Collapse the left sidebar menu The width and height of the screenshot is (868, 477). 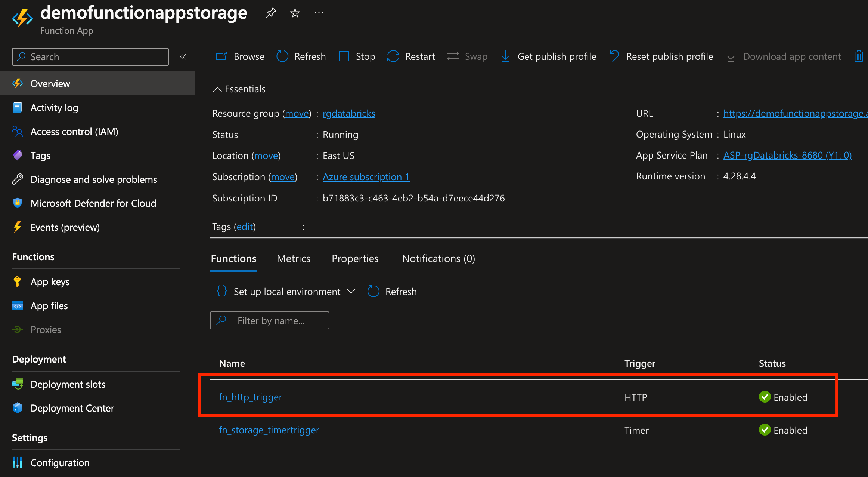pos(183,57)
